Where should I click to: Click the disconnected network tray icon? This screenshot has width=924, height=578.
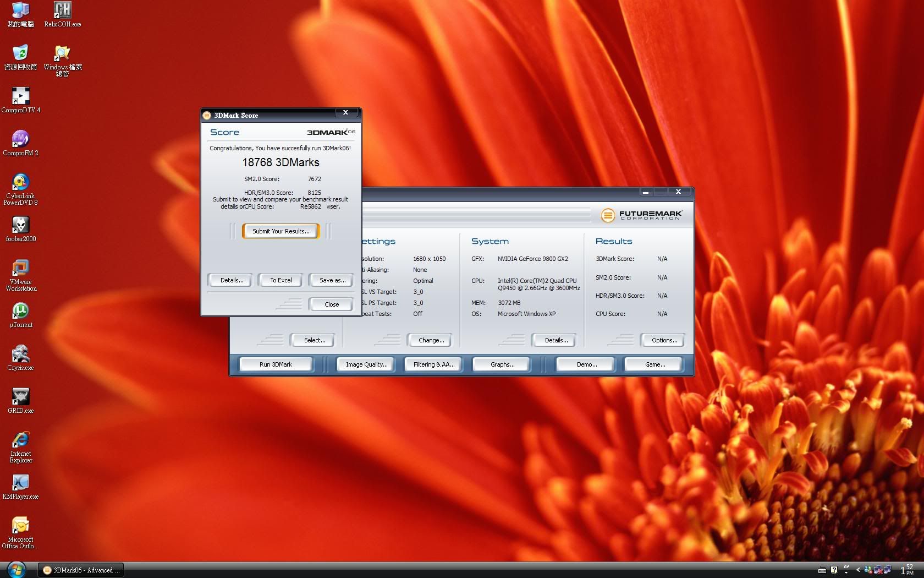click(x=878, y=570)
